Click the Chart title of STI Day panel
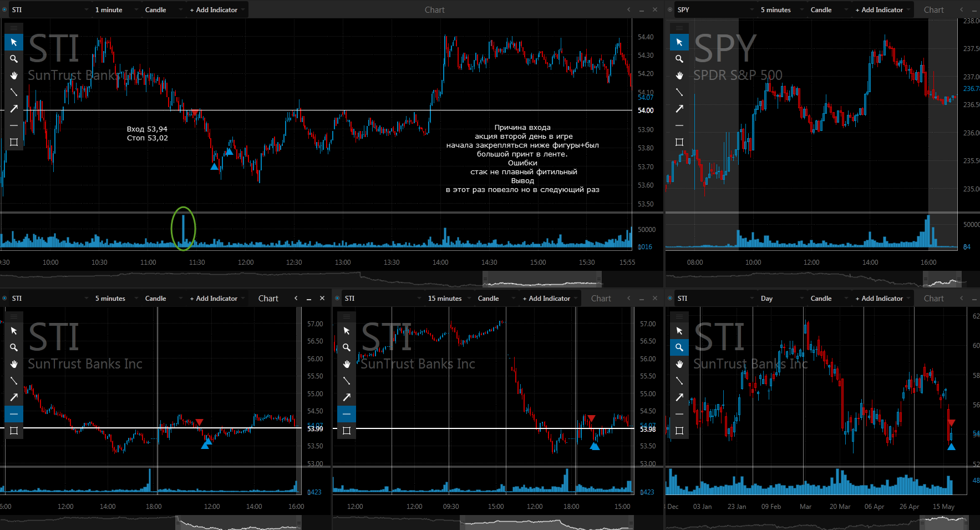 934,298
